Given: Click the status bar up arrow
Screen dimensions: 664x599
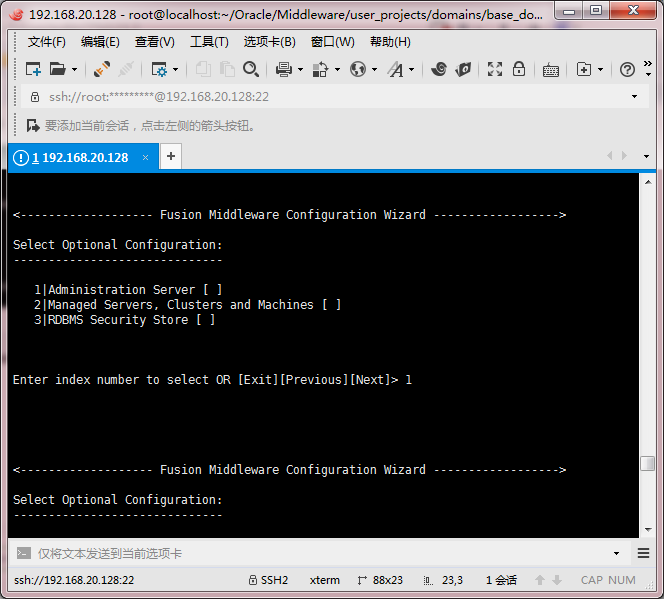Looking at the screenshot, I should (540, 580).
